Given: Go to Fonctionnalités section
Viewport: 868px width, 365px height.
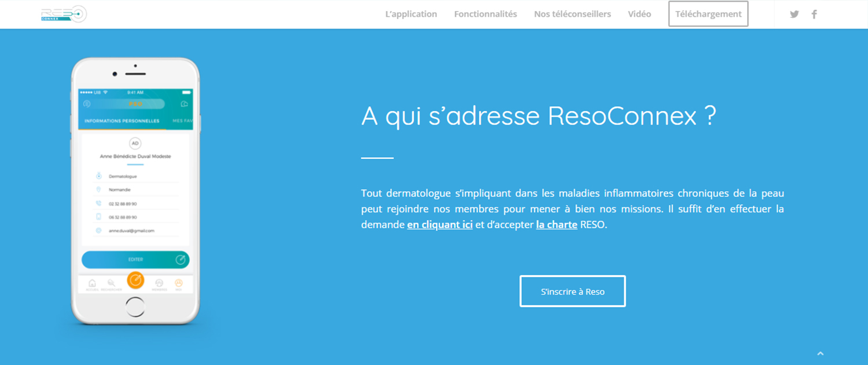Looking at the screenshot, I should pyautogui.click(x=486, y=14).
